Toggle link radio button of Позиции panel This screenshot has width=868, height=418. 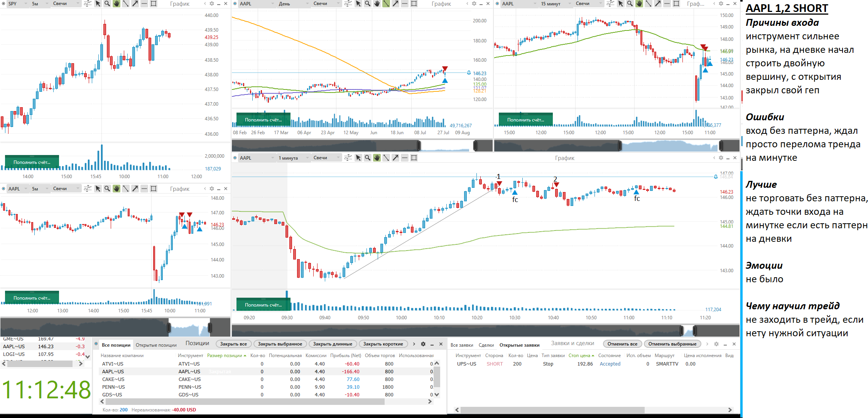(x=96, y=344)
